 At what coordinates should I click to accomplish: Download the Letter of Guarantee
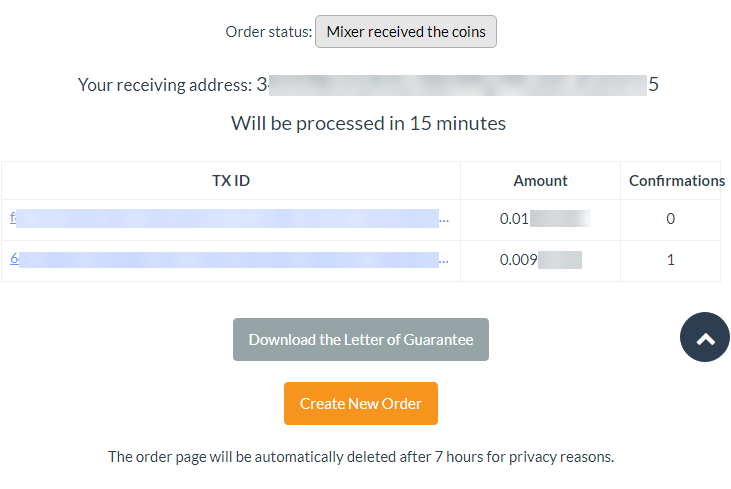361,340
